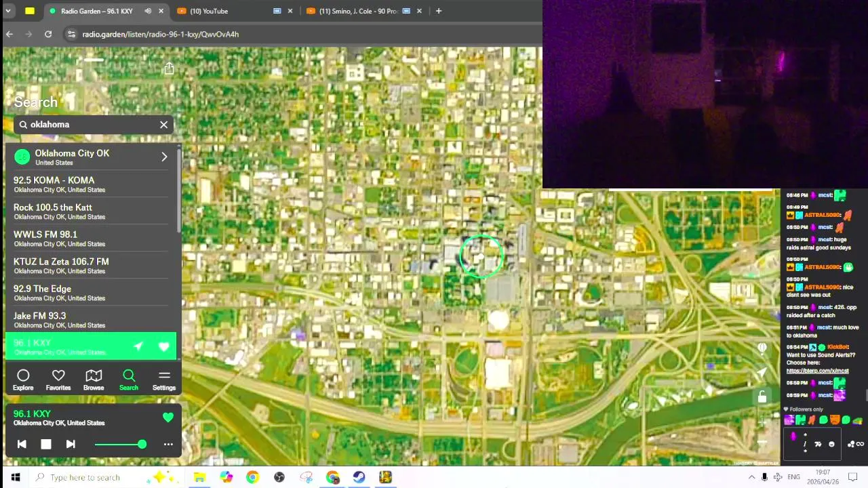Click the green station circle on map
868x488 pixels.
[x=481, y=256]
